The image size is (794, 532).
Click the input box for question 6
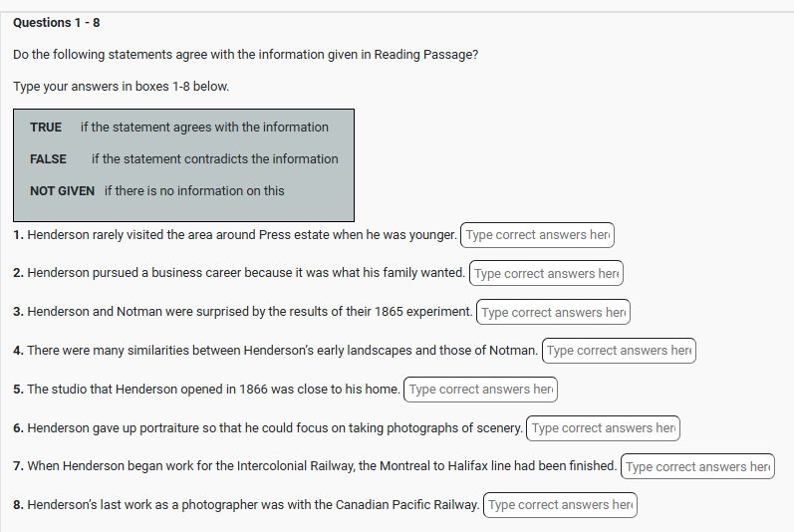[603, 428]
